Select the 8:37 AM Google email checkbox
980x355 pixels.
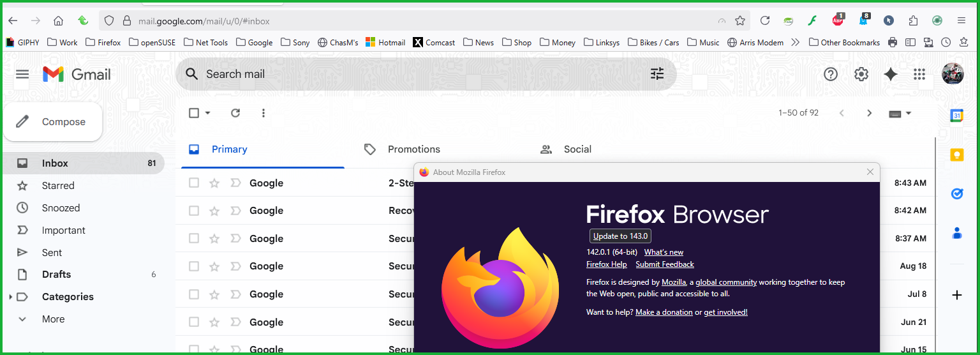(x=194, y=239)
